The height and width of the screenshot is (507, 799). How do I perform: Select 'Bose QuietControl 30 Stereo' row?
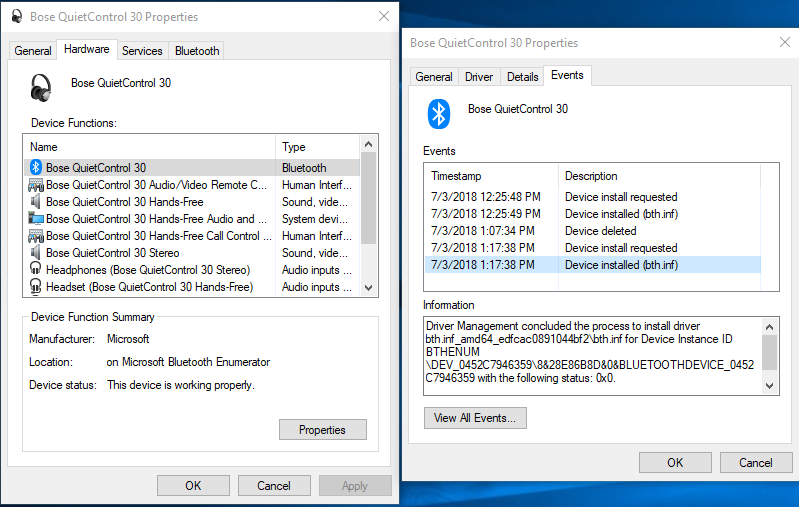click(x=192, y=253)
